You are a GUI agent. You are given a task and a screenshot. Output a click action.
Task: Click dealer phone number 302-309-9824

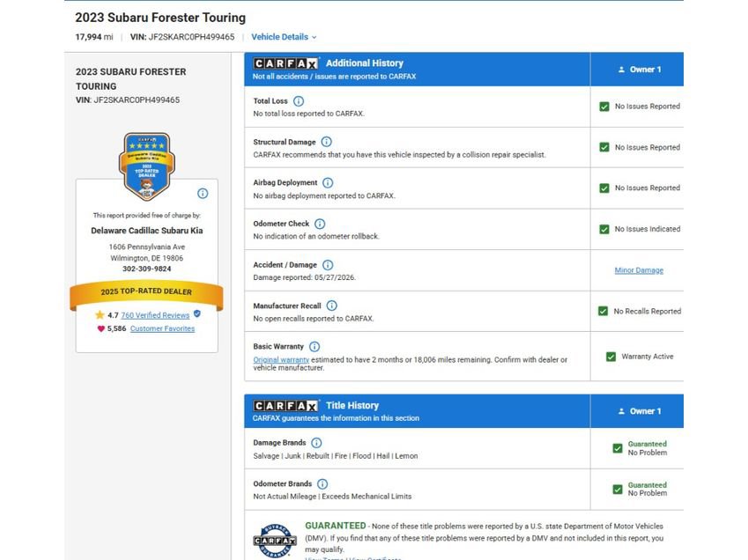[x=146, y=269]
